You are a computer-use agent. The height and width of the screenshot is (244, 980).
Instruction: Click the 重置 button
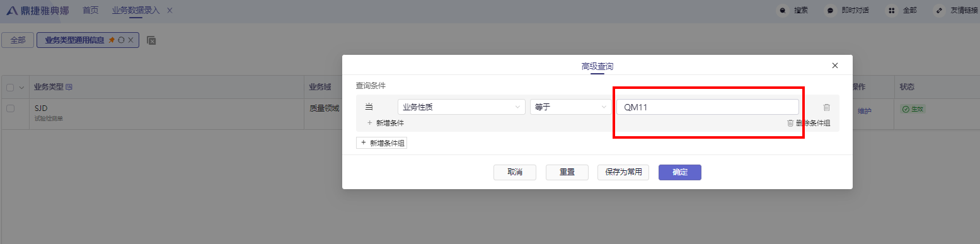pos(567,172)
